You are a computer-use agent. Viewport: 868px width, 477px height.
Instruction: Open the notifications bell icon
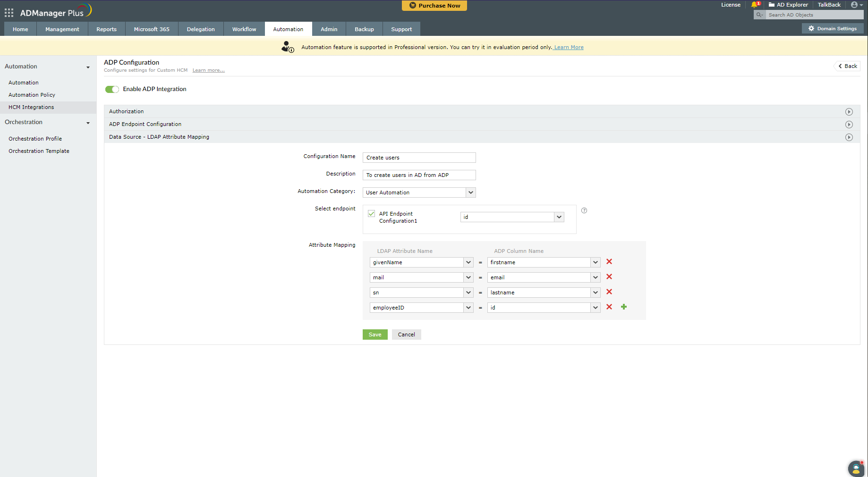(x=755, y=5)
